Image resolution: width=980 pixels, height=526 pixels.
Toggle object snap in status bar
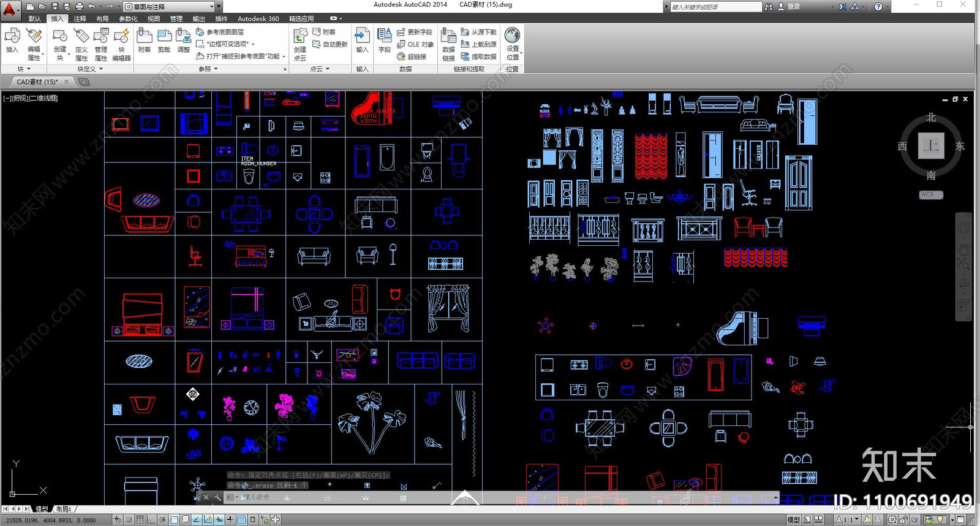(x=174, y=520)
